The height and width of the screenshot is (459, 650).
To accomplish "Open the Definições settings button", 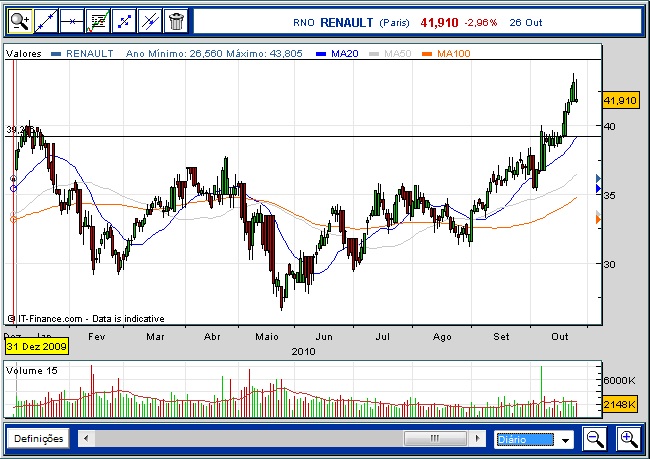I will [39, 439].
